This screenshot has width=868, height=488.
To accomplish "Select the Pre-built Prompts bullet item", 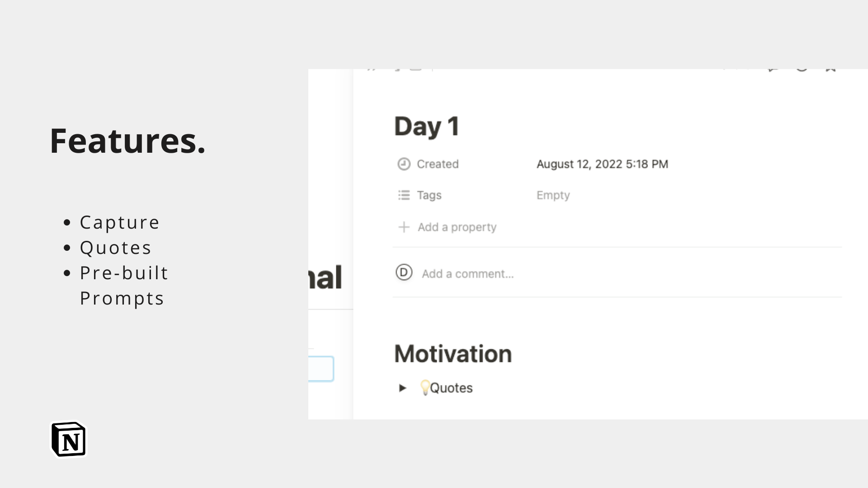I will click(x=124, y=286).
